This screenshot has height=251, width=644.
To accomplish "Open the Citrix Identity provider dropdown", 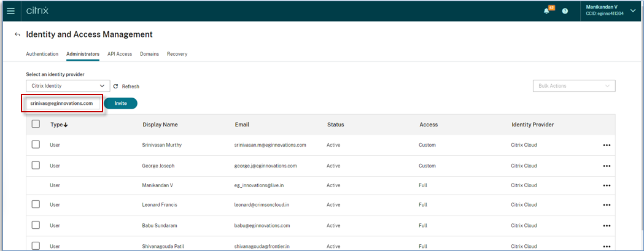I will pos(68,86).
